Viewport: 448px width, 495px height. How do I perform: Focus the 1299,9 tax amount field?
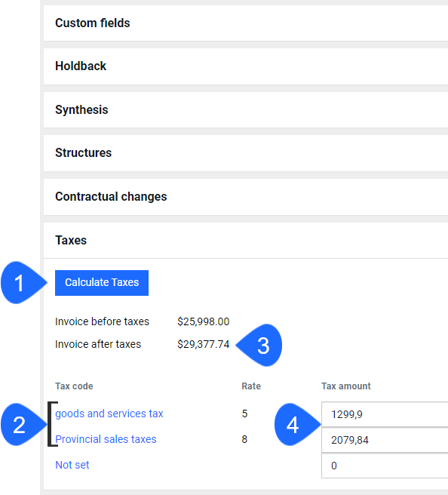(x=385, y=414)
